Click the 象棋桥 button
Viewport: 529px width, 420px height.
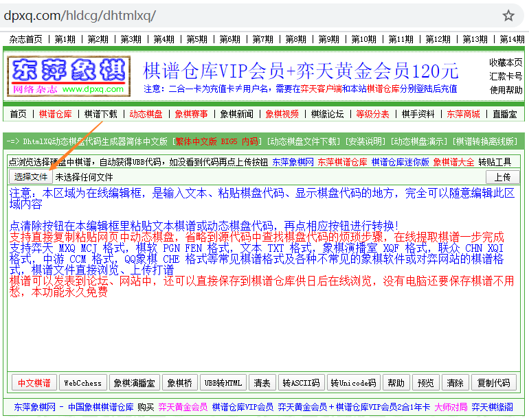(x=179, y=383)
